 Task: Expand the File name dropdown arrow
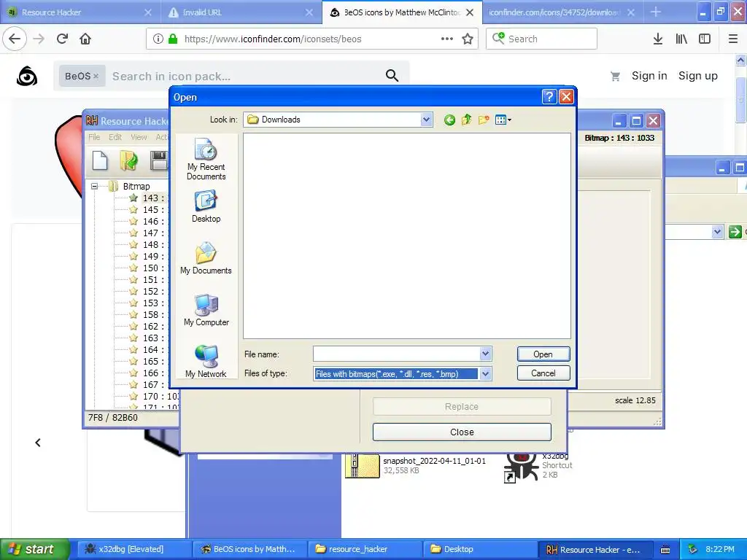pos(485,354)
